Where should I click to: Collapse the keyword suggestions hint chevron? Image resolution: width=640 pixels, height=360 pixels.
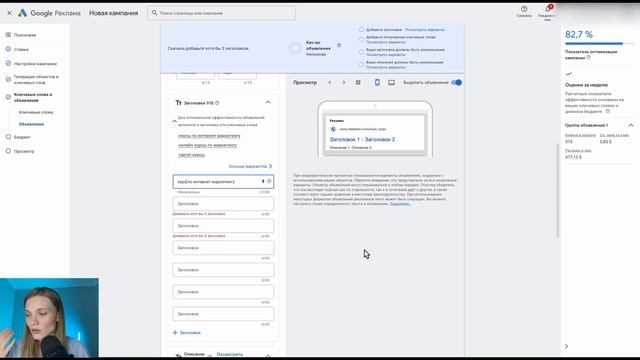[x=174, y=121]
